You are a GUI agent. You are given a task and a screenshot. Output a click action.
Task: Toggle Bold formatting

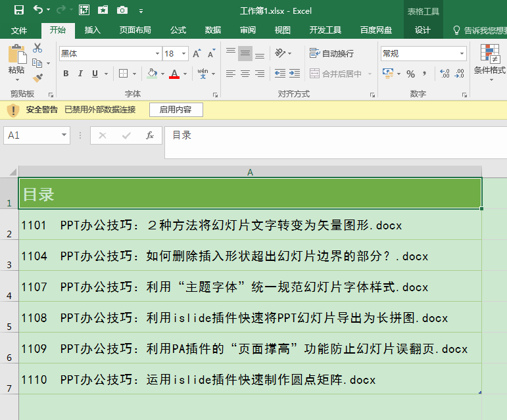coord(66,74)
